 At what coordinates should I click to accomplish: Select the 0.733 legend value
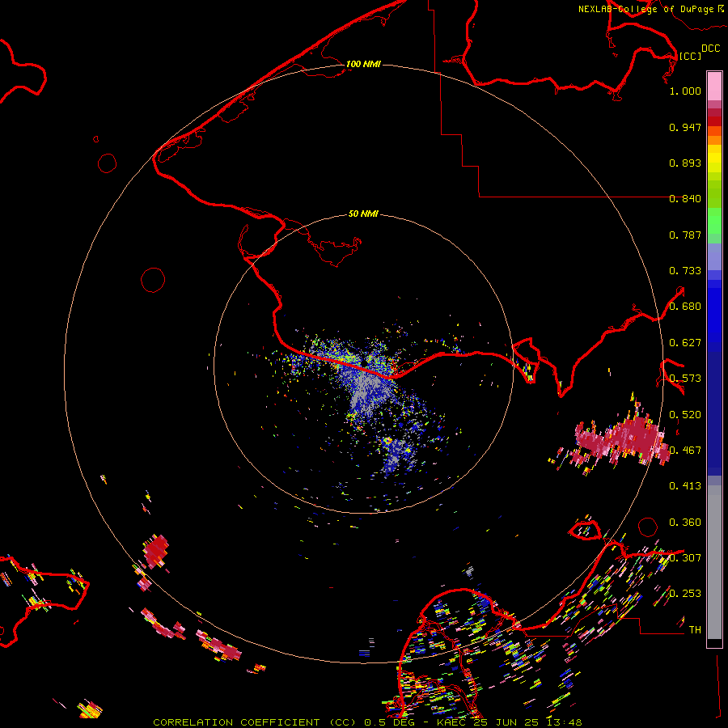(685, 271)
